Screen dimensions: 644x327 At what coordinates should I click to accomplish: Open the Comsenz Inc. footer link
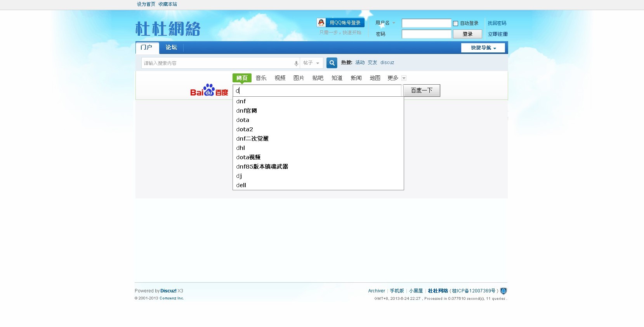pos(172,298)
